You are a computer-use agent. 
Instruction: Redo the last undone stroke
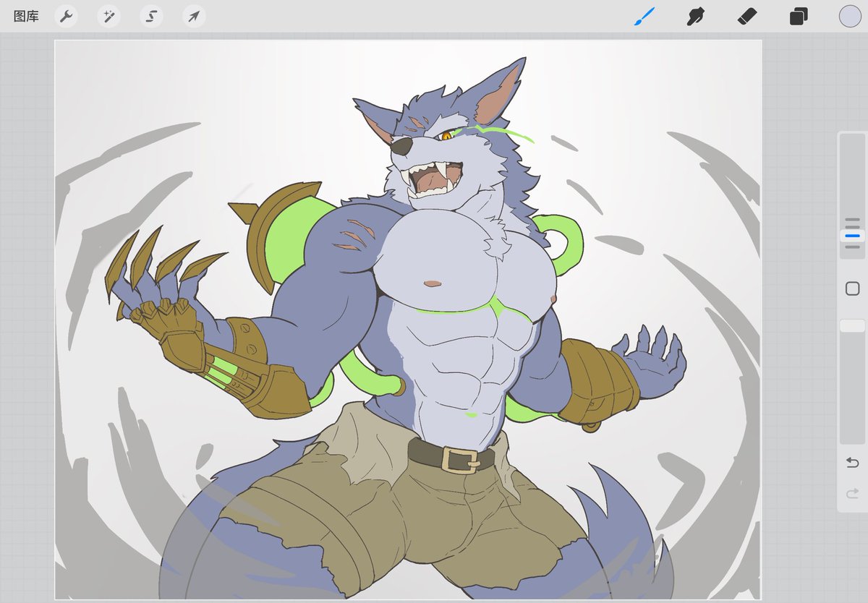(x=852, y=493)
